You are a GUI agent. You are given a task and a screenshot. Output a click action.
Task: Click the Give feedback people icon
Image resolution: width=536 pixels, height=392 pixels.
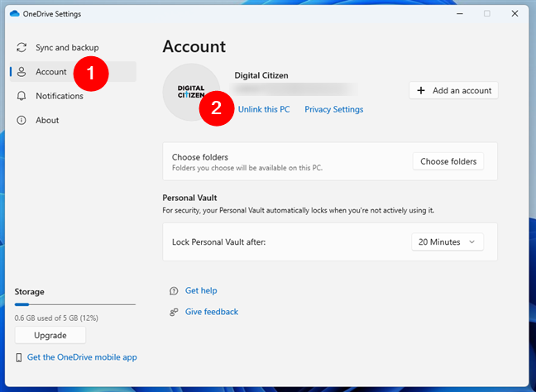tap(174, 312)
